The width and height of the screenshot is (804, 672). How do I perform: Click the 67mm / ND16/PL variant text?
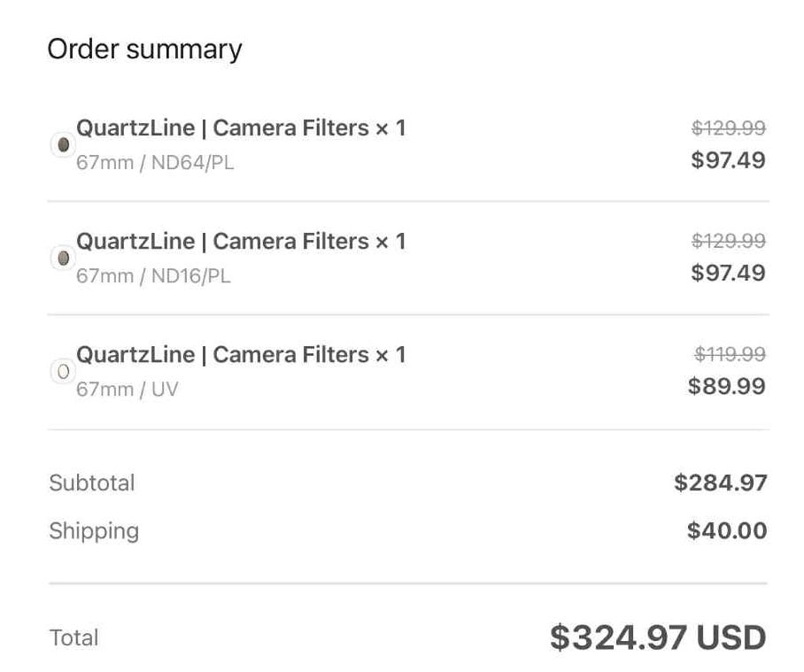point(153,276)
